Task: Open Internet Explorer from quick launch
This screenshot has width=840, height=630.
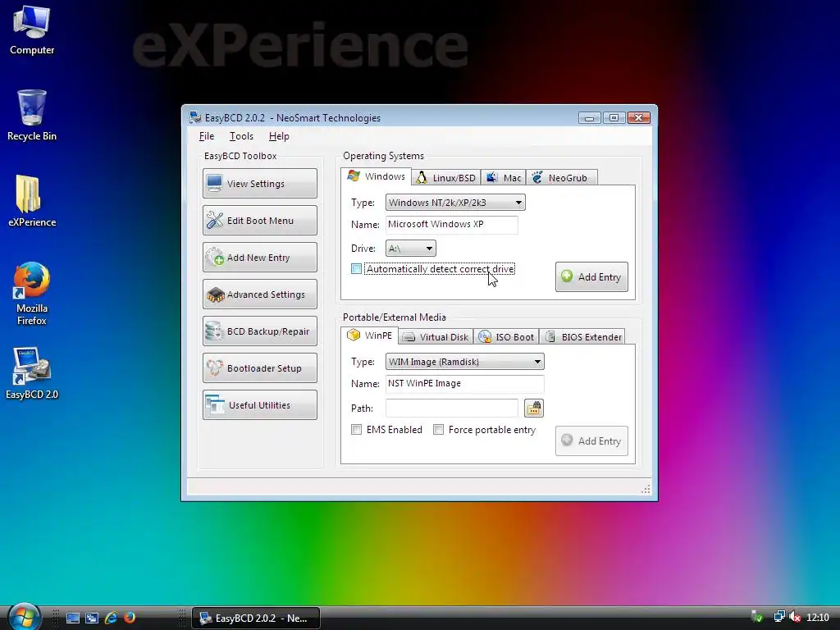Action: click(111, 618)
